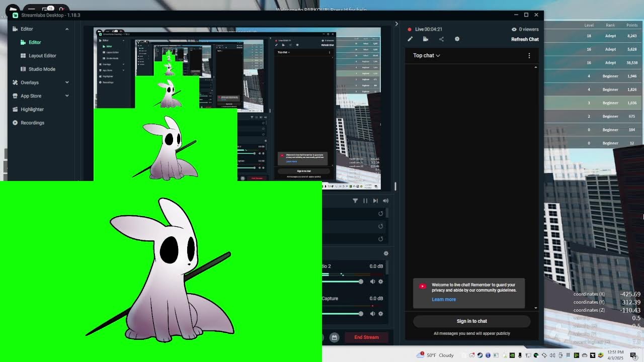Mute the Capture audio source
Image resolution: width=644 pixels, height=362 pixels.
pyautogui.click(x=372, y=314)
